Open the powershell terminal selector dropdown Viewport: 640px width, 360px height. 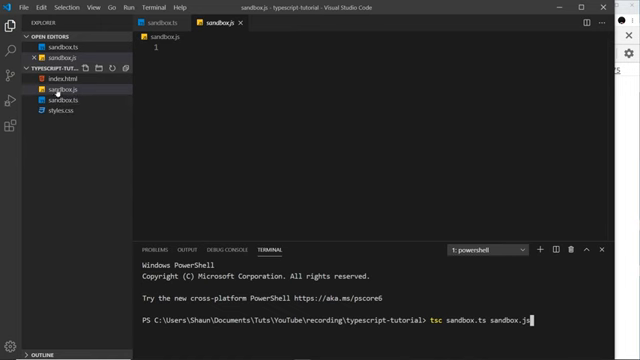click(488, 250)
